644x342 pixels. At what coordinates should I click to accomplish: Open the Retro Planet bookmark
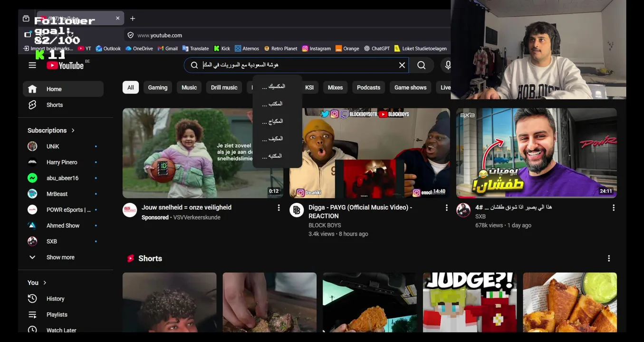tap(280, 48)
